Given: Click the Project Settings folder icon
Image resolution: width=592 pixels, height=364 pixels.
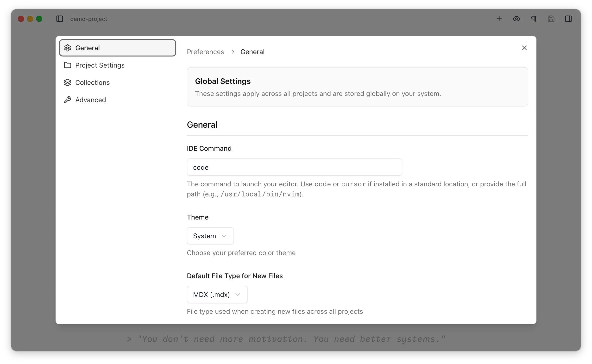Looking at the screenshot, I should (68, 65).
